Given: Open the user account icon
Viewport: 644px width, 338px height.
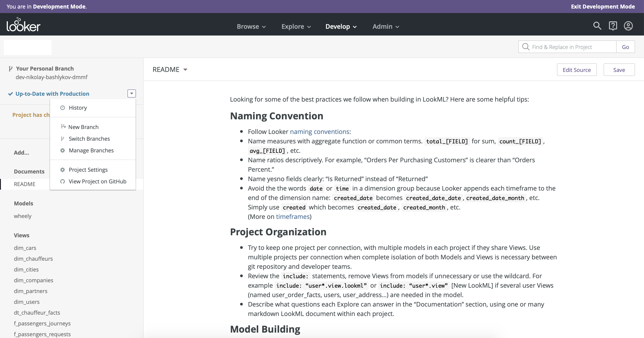Looking at the screenshot, I should click(x=628, y=26).
